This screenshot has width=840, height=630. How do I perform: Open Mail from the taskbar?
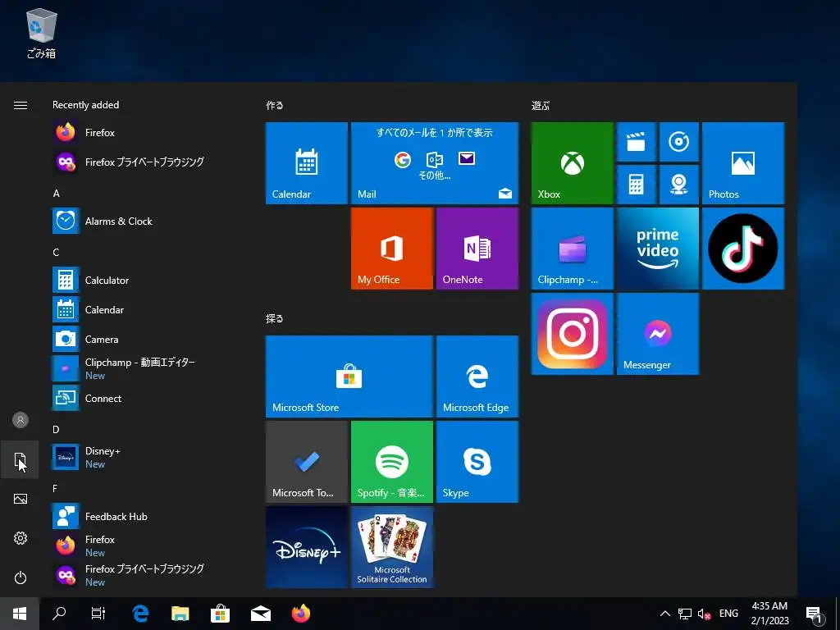click(x=261, y=614)
